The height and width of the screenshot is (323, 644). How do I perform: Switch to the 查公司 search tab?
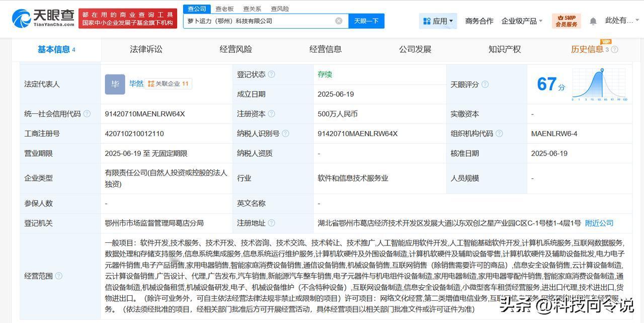pos(197,9)
